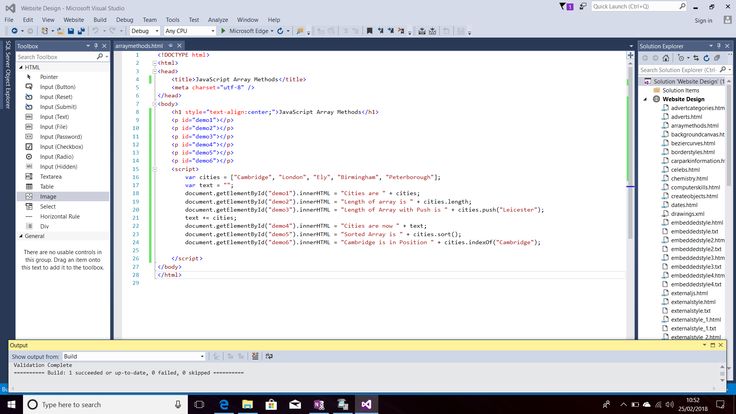
Task: Collapse the head element code fold
Action: [155, 70]
